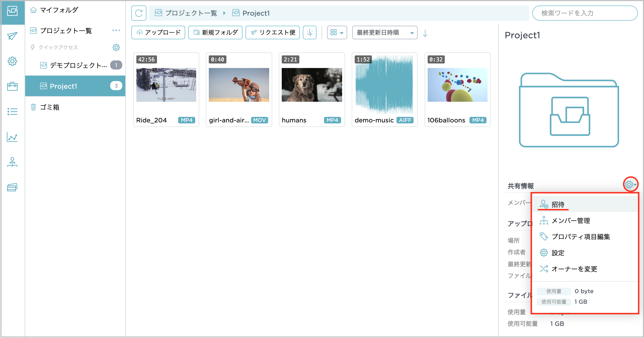Open the stacked cards icon in sidebar

[x=12, y=187]
